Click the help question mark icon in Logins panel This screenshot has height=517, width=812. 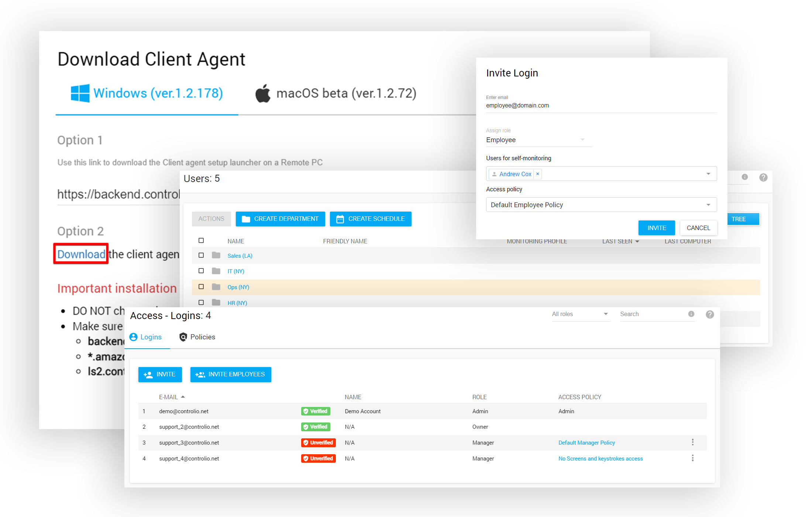[x=709, y=314]
